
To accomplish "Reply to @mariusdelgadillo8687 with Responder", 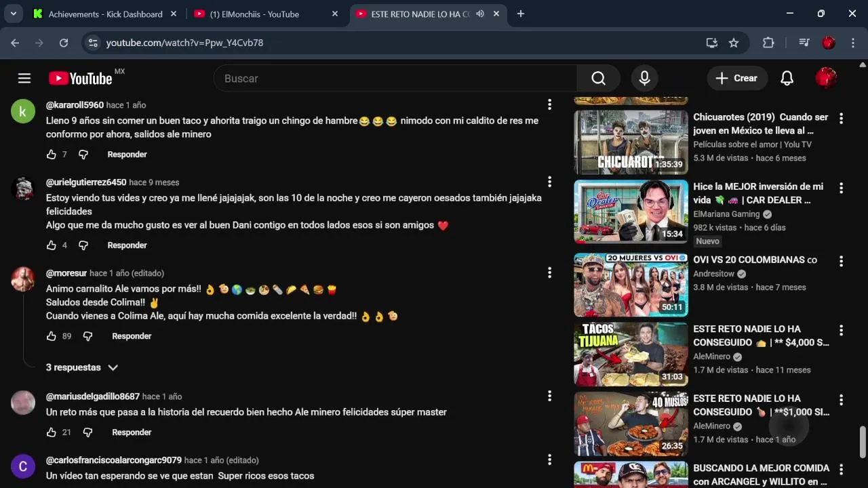I will point(132,432).
